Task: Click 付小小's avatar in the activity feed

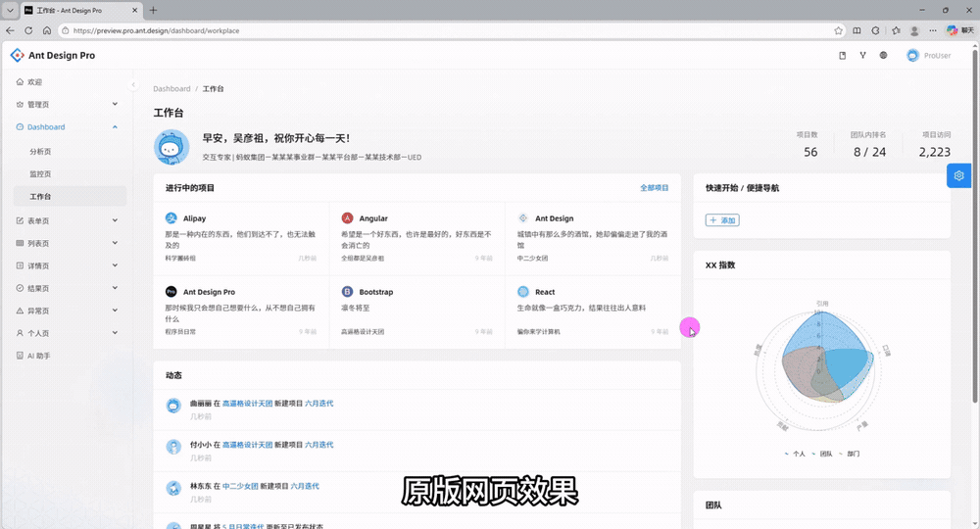Action: [x=173, y=447]
